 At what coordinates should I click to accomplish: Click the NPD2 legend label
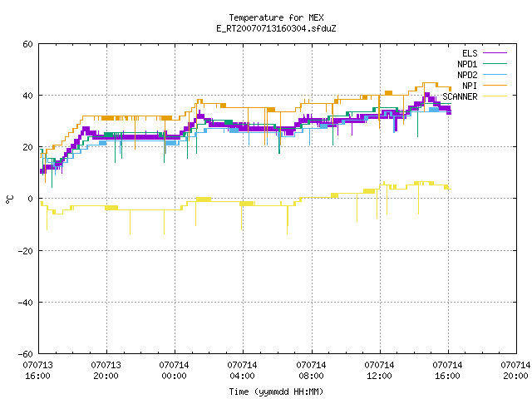point(467,75)
